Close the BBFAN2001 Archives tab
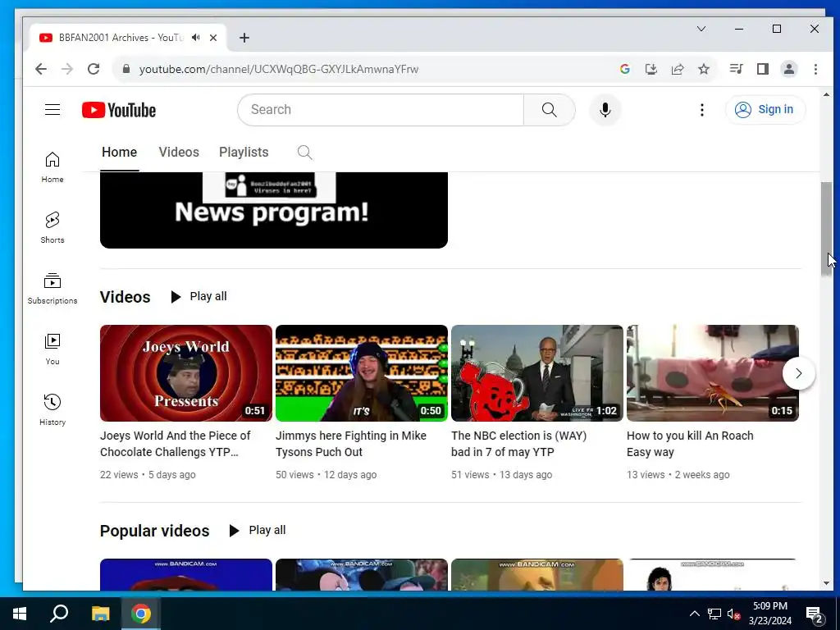This screenshot has height=630, width=840. coord(213,38)
